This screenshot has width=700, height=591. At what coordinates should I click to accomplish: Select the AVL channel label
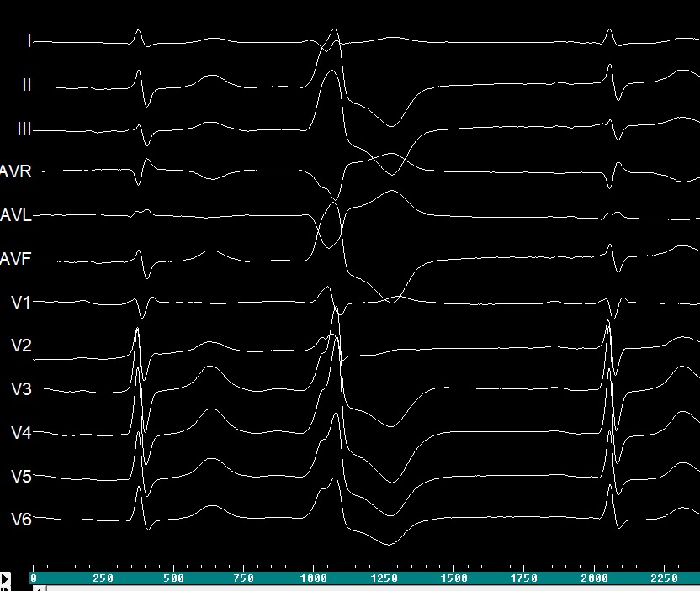(x=16, y=215)
